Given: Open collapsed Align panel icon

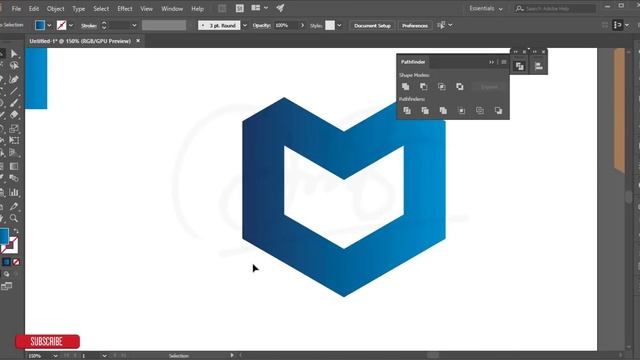Looking at the screenshot, I should coord(539,66).
